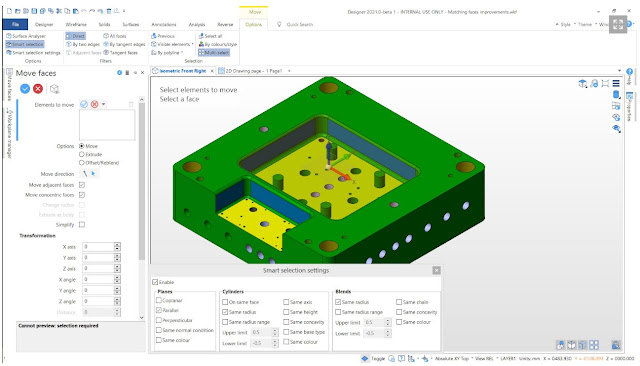Viewport: 640px width, 366px height.
Task: Confirm Move faces with blue checkmark
Action: (x=25, y=89)
